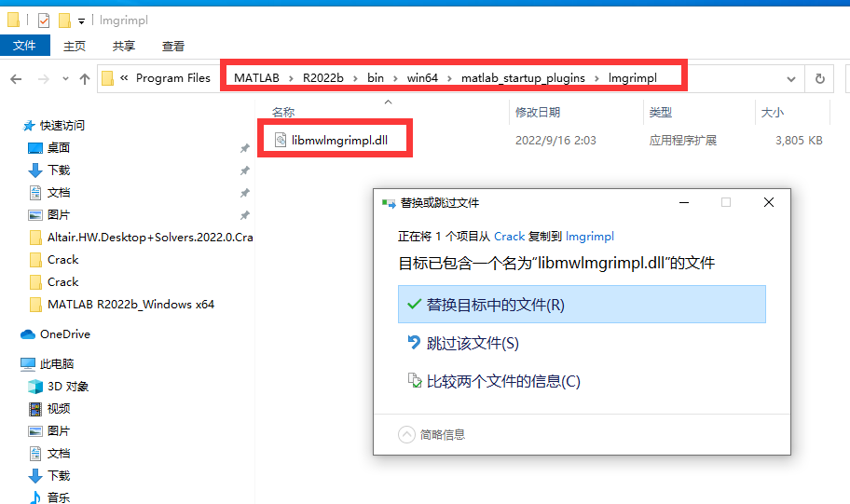Go up one folder level
This screenshot has width=850, height=504.
click(85, 79)
